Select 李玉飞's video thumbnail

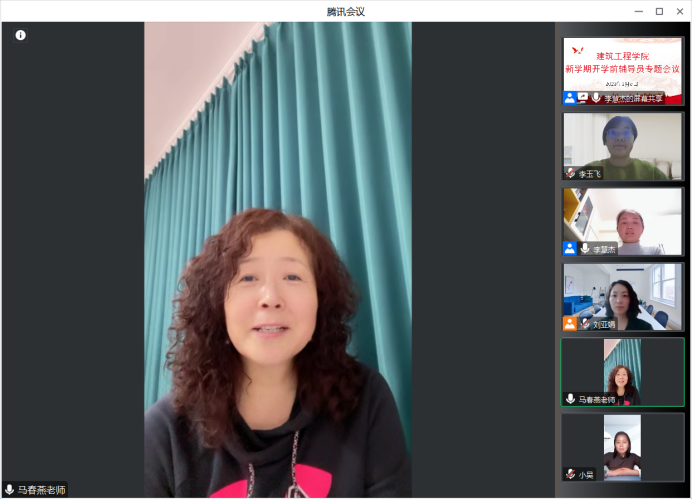coord(622,142)
